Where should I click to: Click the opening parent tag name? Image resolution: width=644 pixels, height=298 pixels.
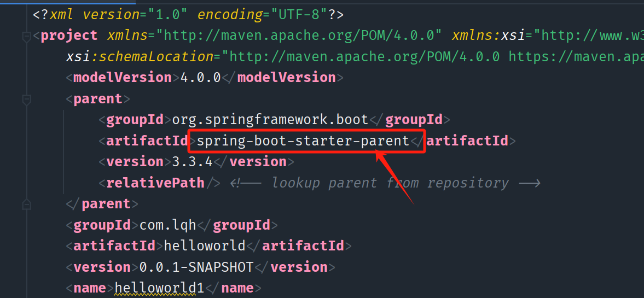[x=98, y=99]
